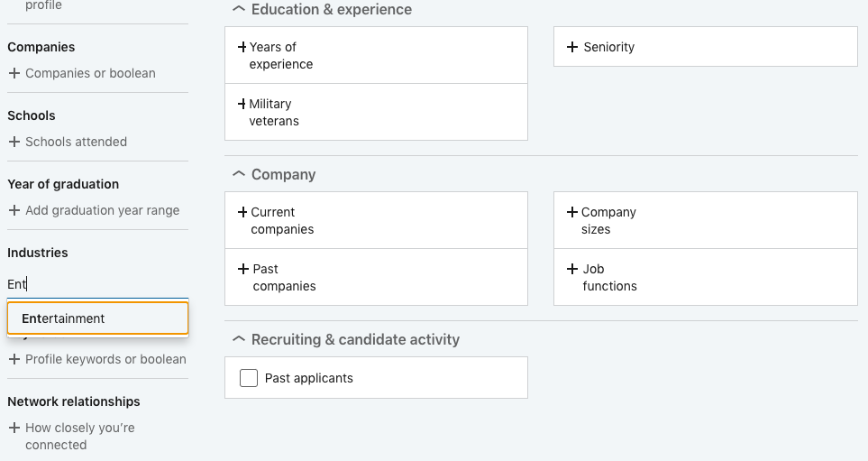The width and height of the screenshot is (868, 461).
Task: Click plus icon beside Military veterans
Action: 242,104
